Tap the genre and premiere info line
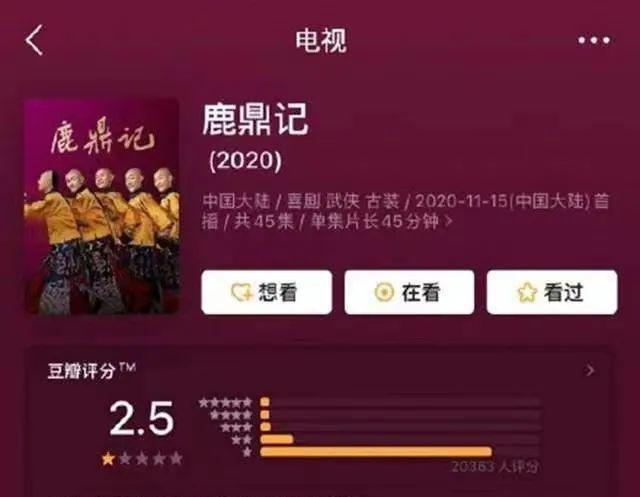The width and height of the screenshot is (640, 497). click(406, 211)
